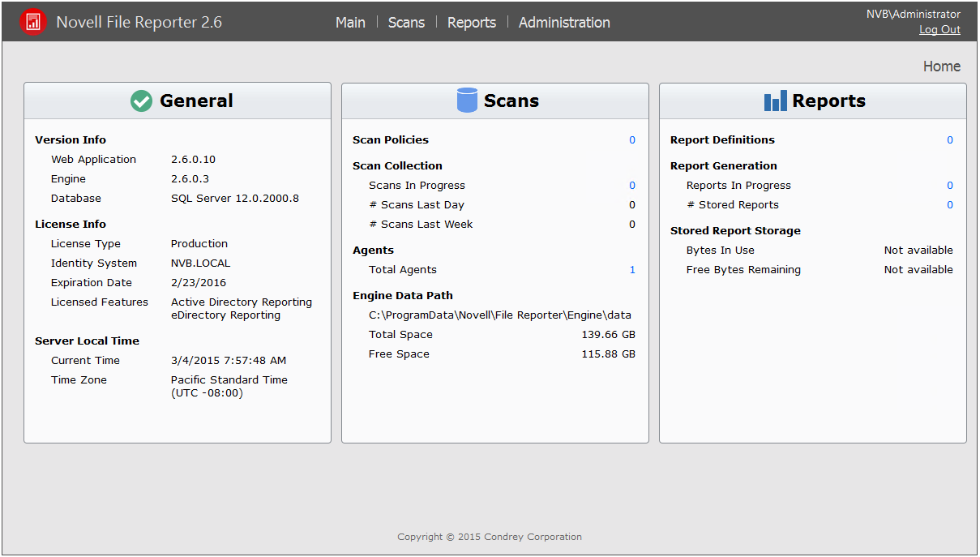This screenshot has width=980, height=557.
Task: Open the Scan Policies count link
Action: [x=632, y=140]
